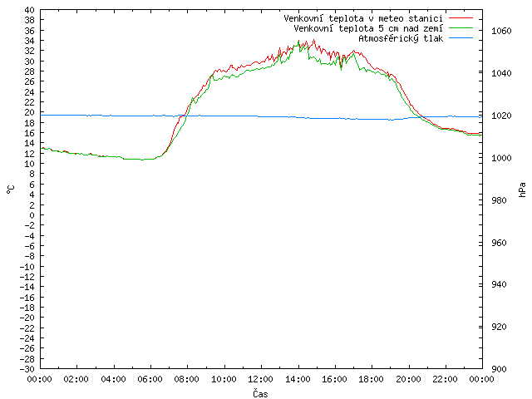532x399 pixels.
Task: Click legend label 'Atmosférický tlak'
Action: (x=401, y=38)
